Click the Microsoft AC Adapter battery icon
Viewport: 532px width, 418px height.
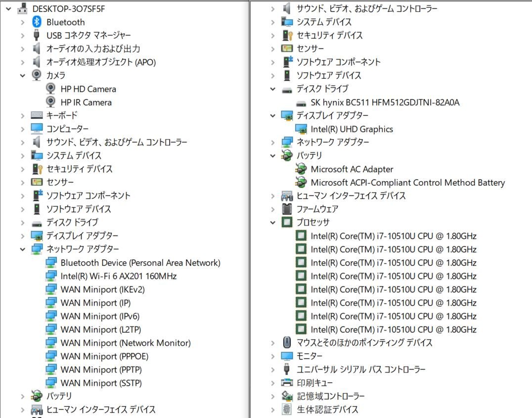click(x=301, y=169)
